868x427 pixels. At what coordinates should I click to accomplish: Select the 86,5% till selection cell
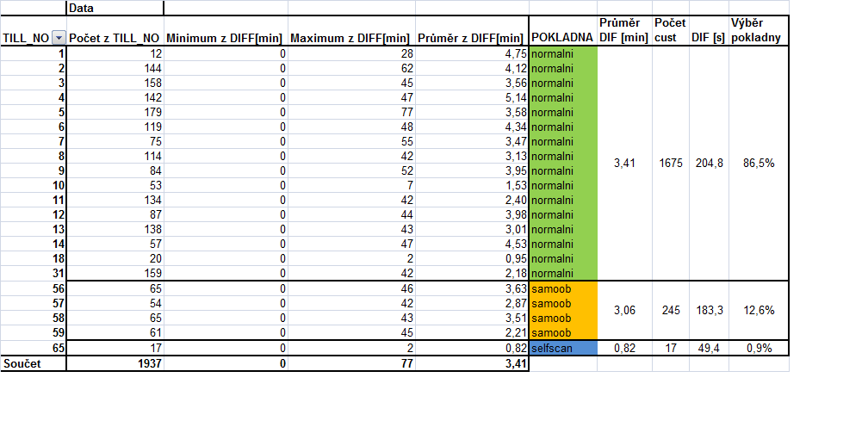coord(758,163)
